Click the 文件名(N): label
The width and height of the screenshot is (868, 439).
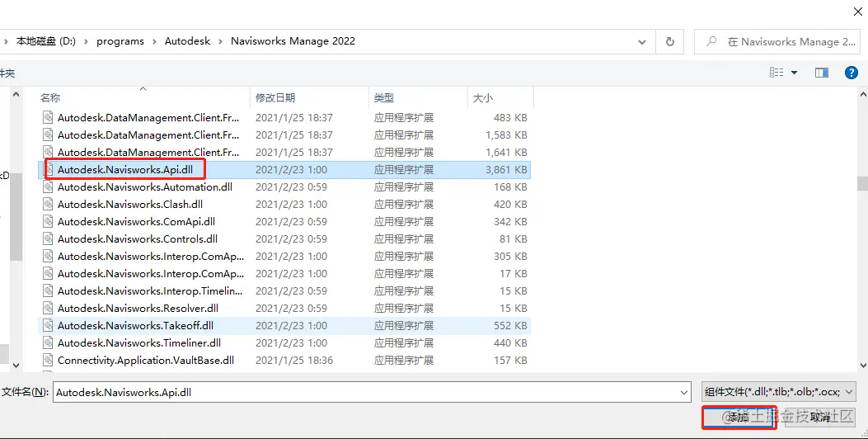(25, 392)
